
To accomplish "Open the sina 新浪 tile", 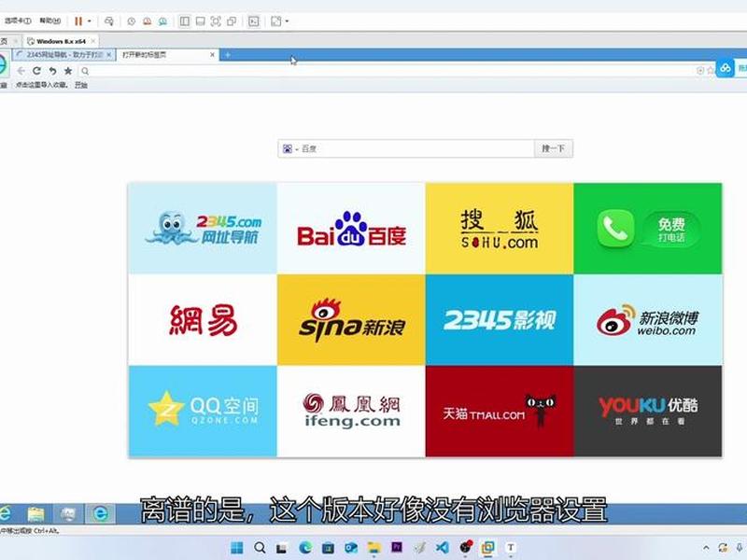I will click(351, 320).
